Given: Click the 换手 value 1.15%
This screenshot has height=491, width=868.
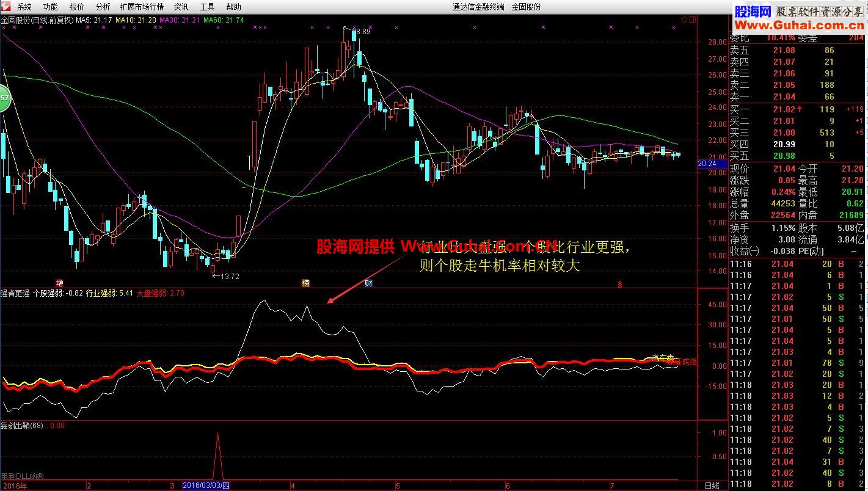Looking at the screenshot, I should (x=783, y=228).
